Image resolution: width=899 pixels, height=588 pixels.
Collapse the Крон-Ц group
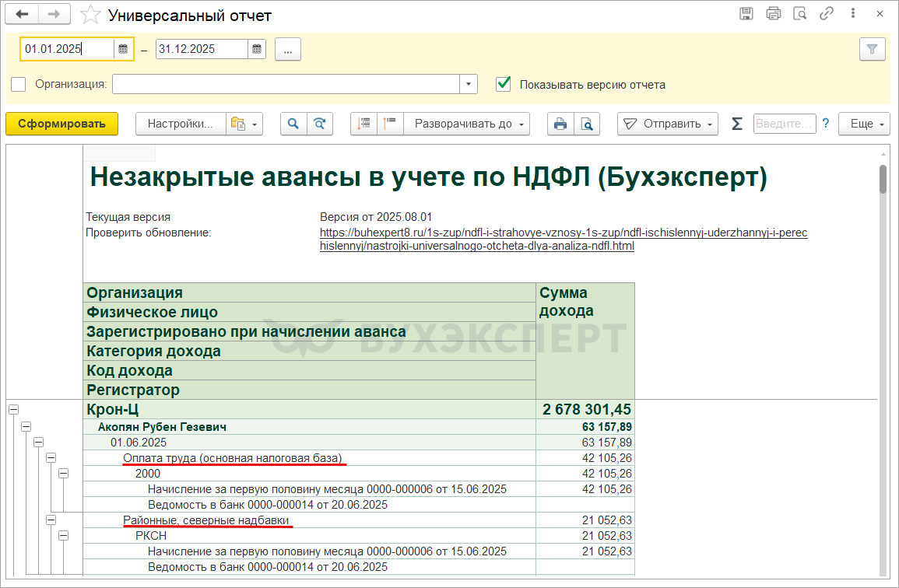pos(13,409)
